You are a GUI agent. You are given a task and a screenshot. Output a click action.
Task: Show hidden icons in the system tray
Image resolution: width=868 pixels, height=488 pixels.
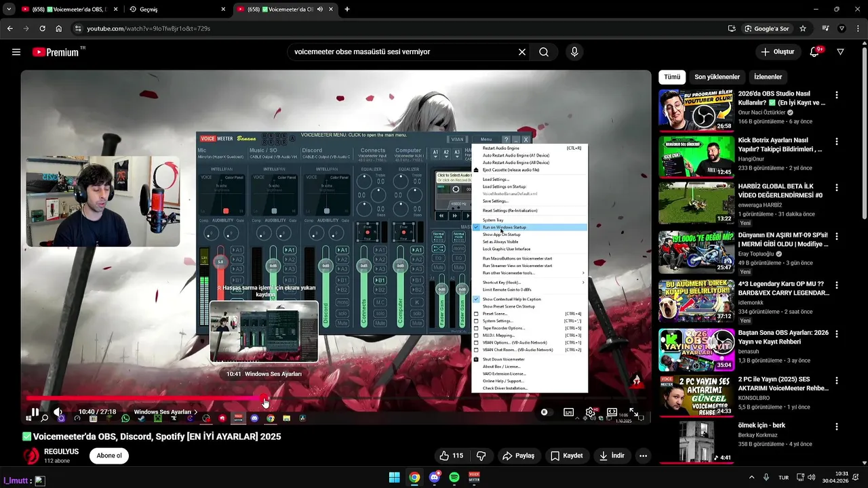point(751,477)
